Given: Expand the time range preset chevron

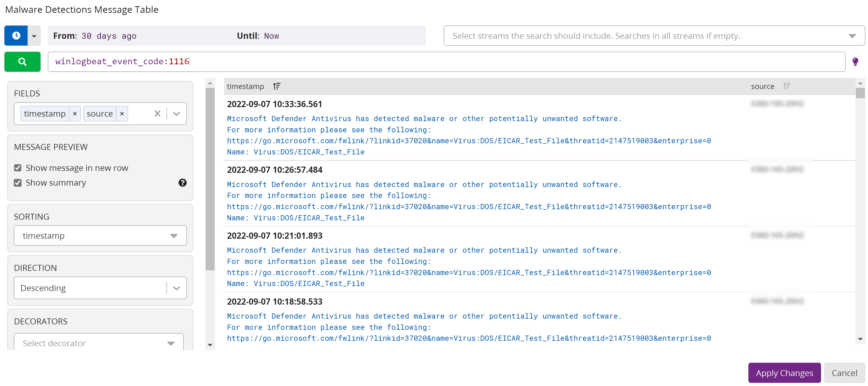Looking at the screenshot, I should pyautogui.click(x=34, y=35).
